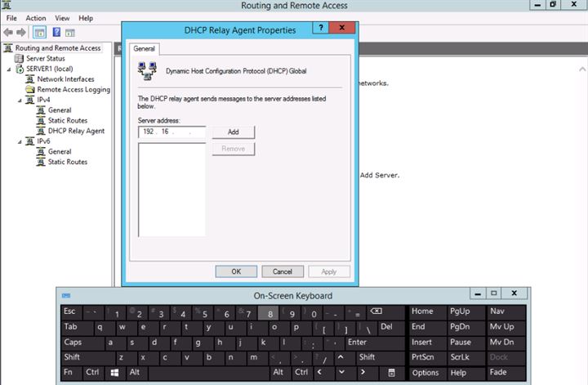588x385 pixels.
Task: Switch to General tab in properties dialog
Action: (145, 49)
